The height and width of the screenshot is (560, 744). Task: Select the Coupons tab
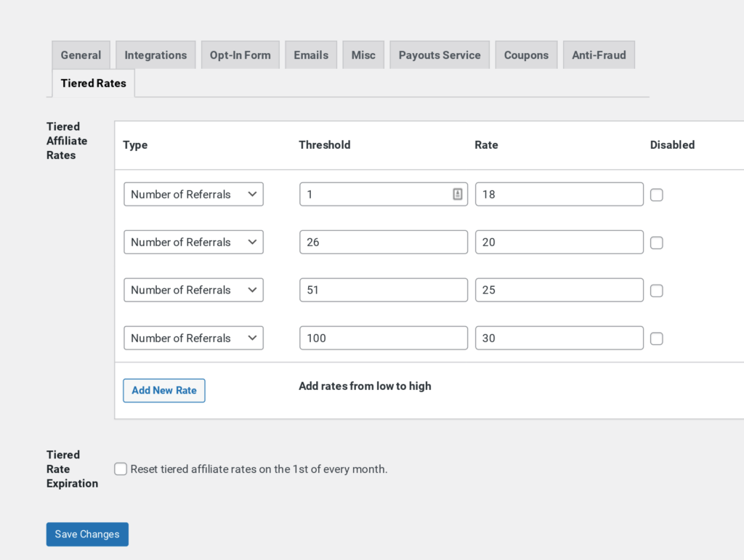(526, 55)
